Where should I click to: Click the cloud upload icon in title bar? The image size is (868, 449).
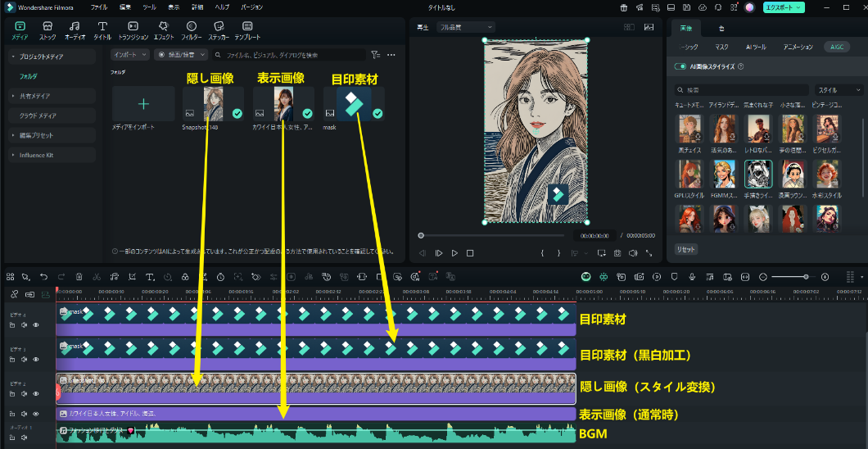[x=703, y=7]
